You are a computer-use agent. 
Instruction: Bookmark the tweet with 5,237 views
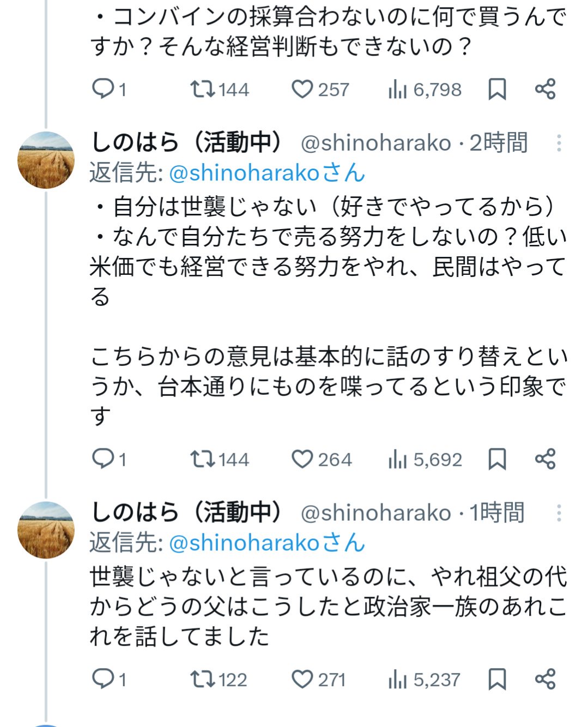[497, 680]
